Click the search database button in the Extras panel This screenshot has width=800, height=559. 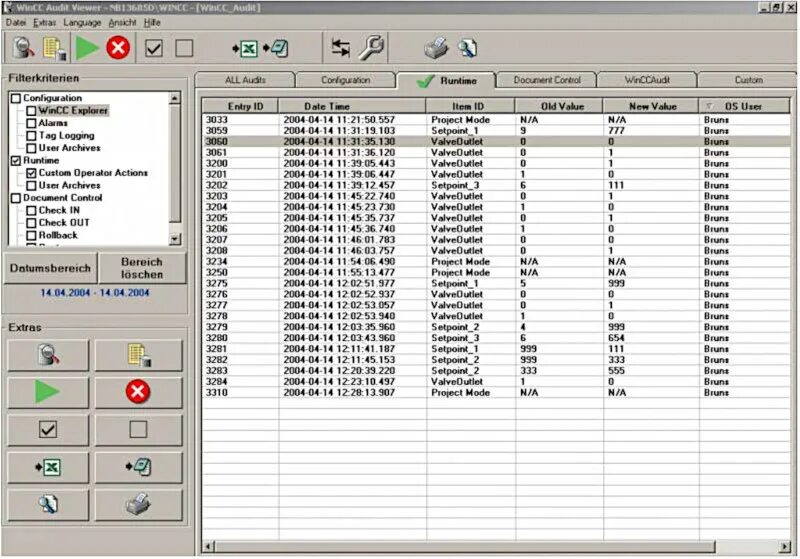(48, 354)
